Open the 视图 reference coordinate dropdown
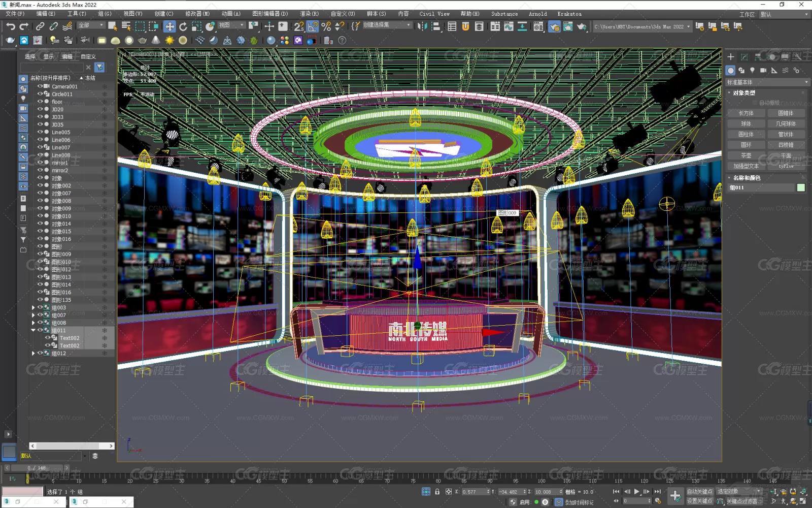This screenshot has height=508, width=812. click(x=231, y=25)
